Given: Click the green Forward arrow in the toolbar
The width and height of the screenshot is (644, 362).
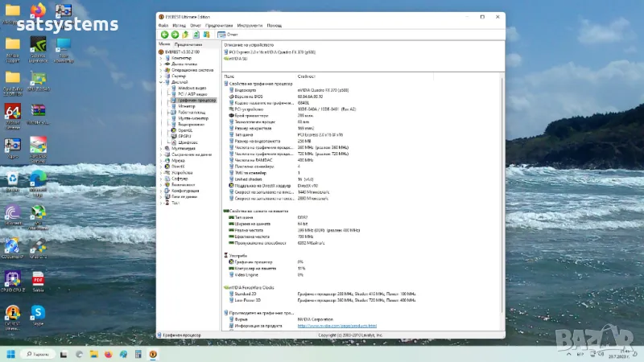Looking at the screenshot, I should 174,35.
